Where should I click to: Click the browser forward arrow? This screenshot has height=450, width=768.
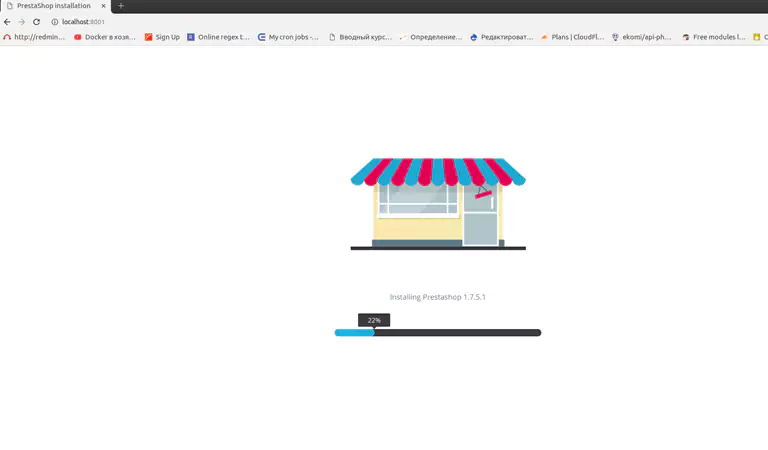[22, 21]
